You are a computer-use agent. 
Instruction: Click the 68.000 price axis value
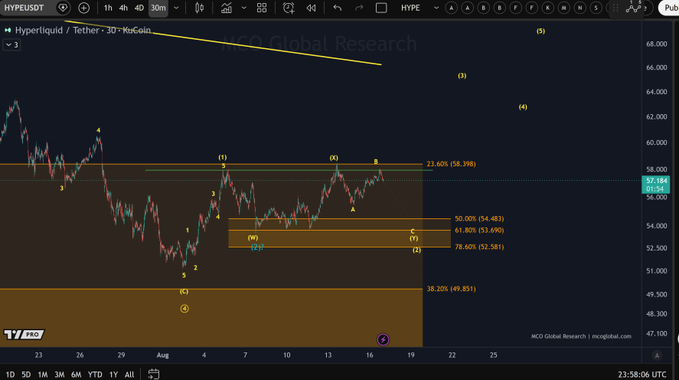[656, 44]
